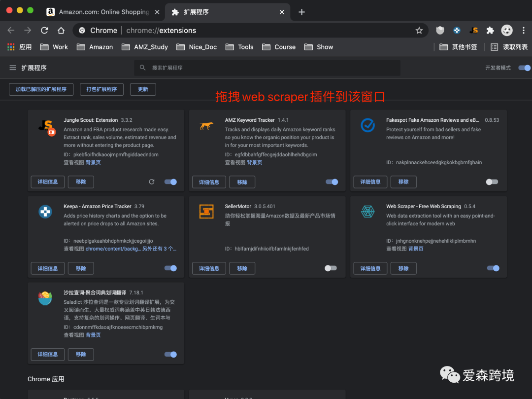The width and height of the screenshot is (532, 399).
Task: Click the browser page refresh icon
Action: click(44, 30)
